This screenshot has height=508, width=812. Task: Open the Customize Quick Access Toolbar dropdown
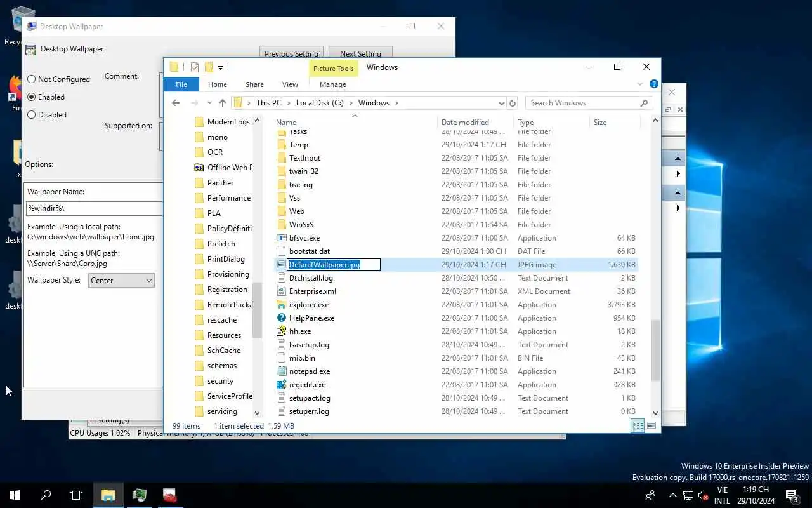click(220, 67)
